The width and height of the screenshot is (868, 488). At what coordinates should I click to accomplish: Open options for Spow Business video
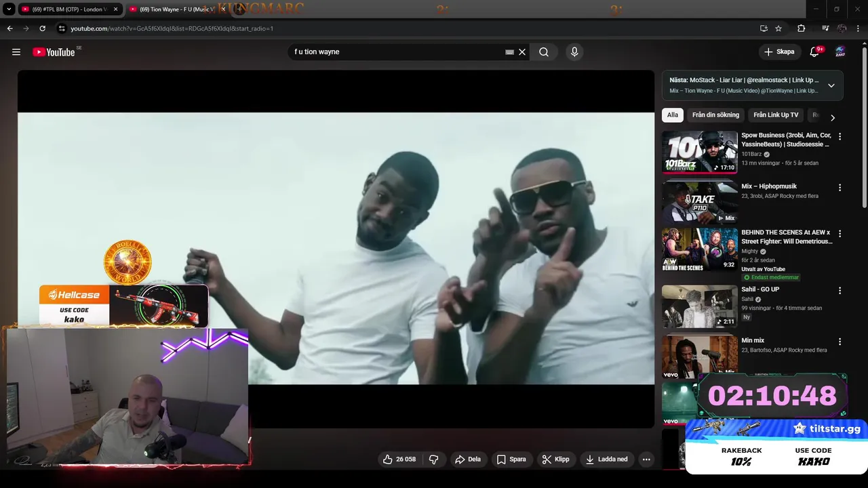840,136
